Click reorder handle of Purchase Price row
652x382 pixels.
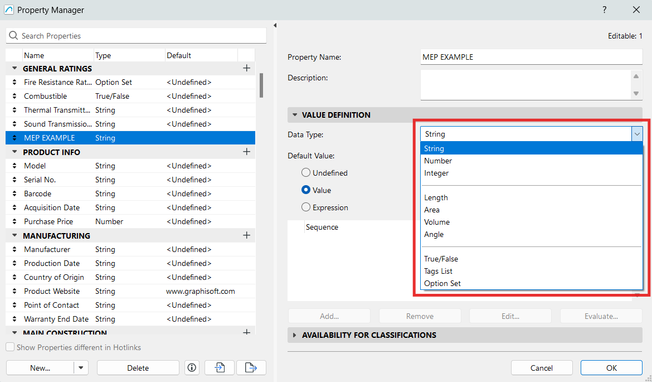(15, 222)
